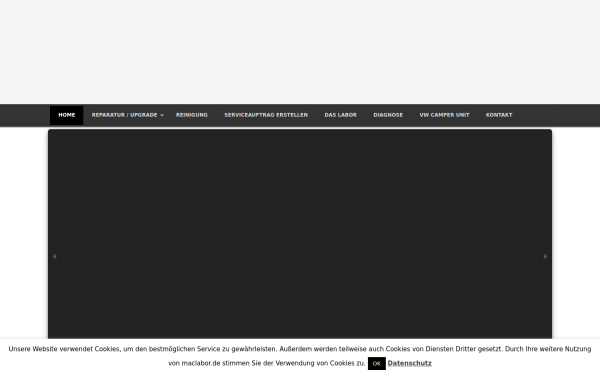Open Serviceauftrag Erstellen page
600x375 pixels.
266,115
